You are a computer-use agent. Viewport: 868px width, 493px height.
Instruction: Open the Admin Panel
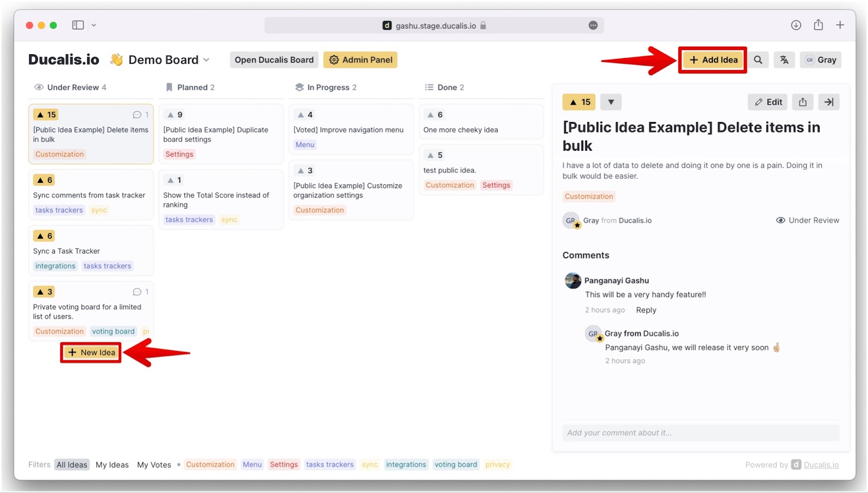tap(360, 60)
